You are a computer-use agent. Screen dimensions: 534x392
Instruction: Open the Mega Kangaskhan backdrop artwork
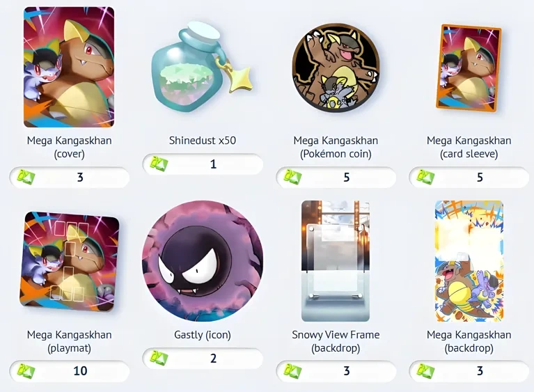click(469, 261)
